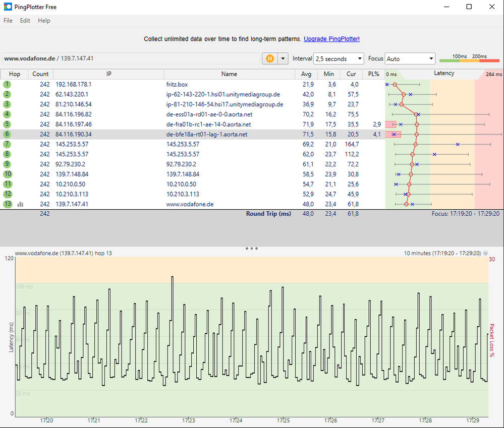This screenshot has width=504, height=428.
Task: Toggle the timeline graph icon on hop 13
Action: (20, 204)
